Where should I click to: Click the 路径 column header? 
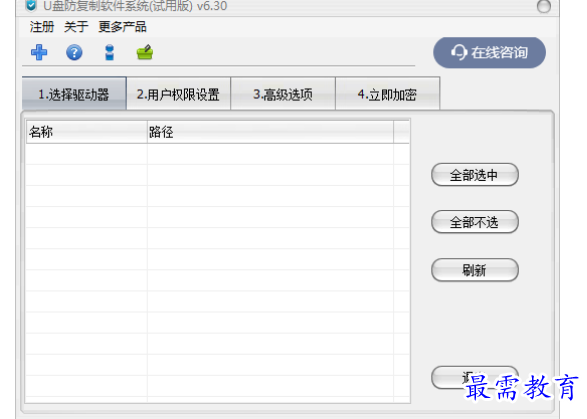tap(270, 132)
